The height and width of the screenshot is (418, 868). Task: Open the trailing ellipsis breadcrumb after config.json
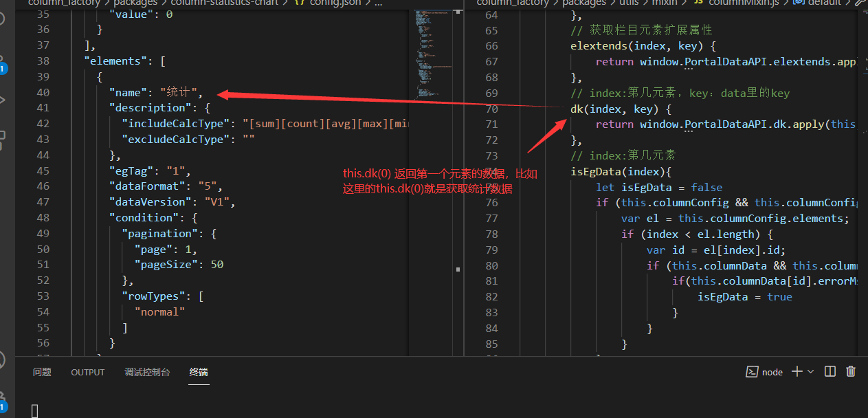(x=377, y=3)
